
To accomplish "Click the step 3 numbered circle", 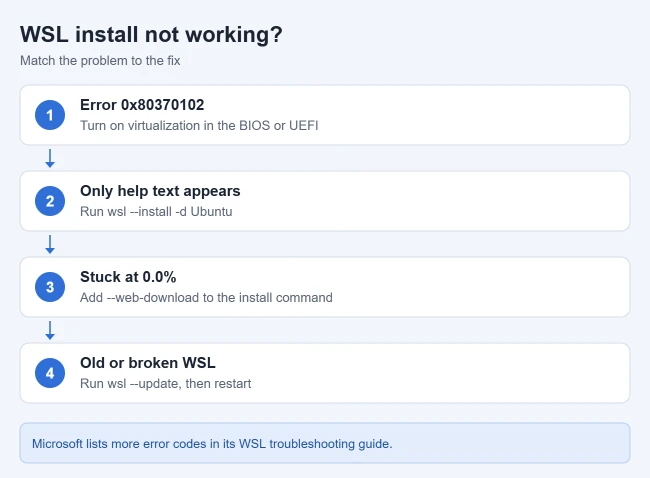I will pos(50,287).
